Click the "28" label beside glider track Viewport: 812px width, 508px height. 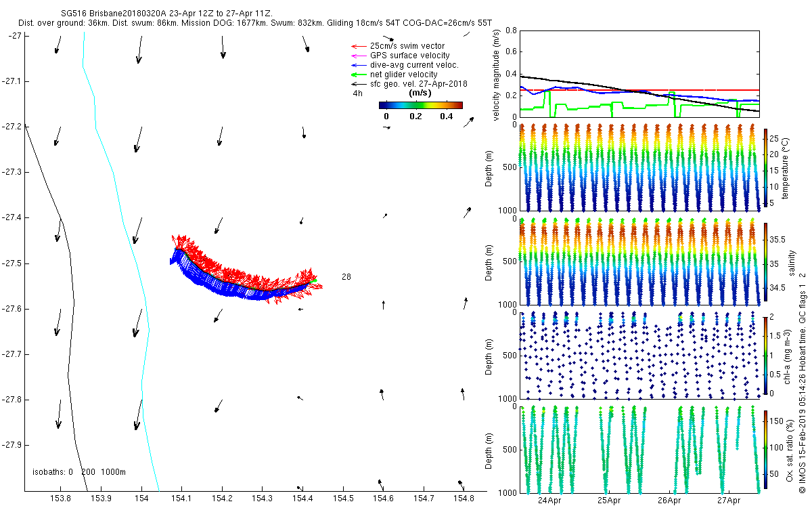346,277
